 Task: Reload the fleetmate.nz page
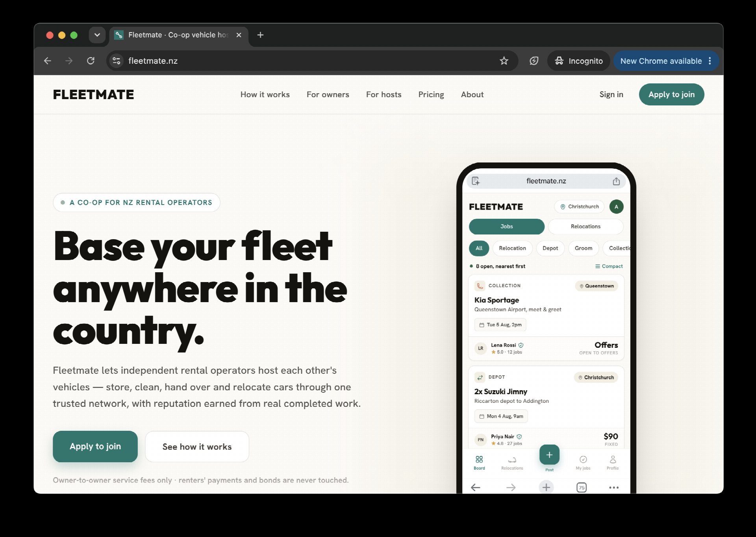pyautogui.click(x=91, y=61)
